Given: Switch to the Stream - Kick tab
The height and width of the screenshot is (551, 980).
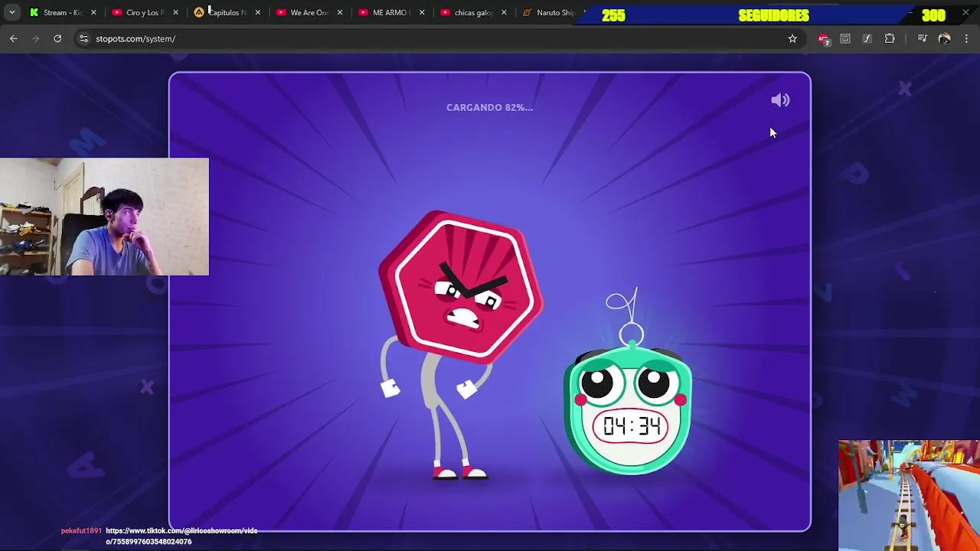Looking at the screenshot, I should pos(63,12).
